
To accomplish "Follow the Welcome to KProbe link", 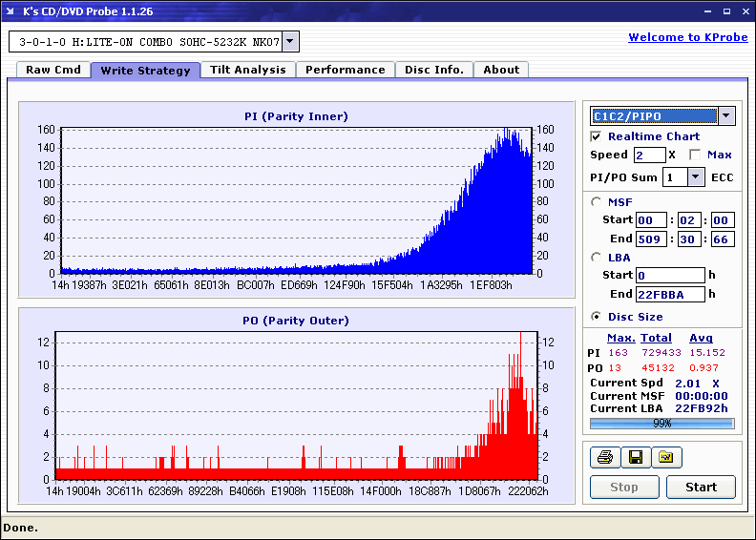I will click(688, 37).
